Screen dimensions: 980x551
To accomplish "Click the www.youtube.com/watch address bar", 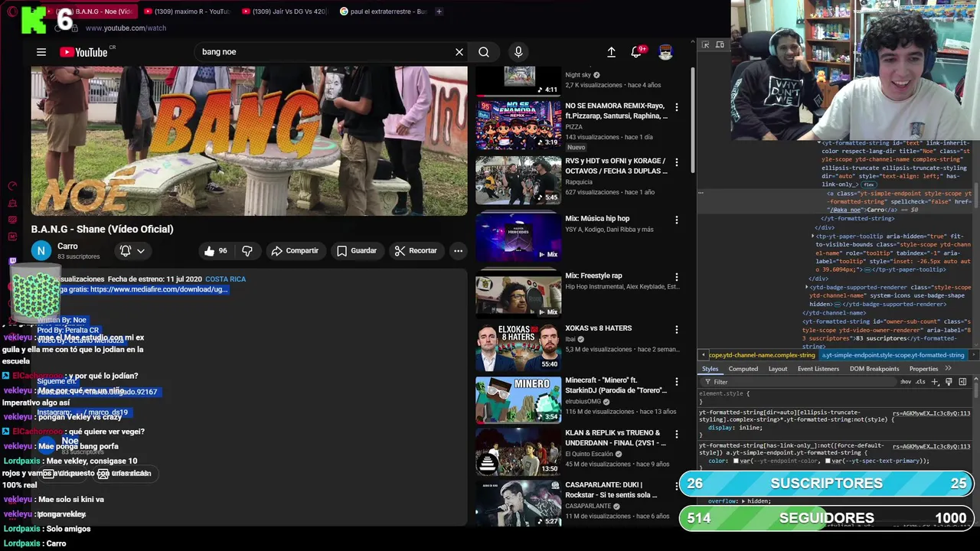I will click(126, 28).
